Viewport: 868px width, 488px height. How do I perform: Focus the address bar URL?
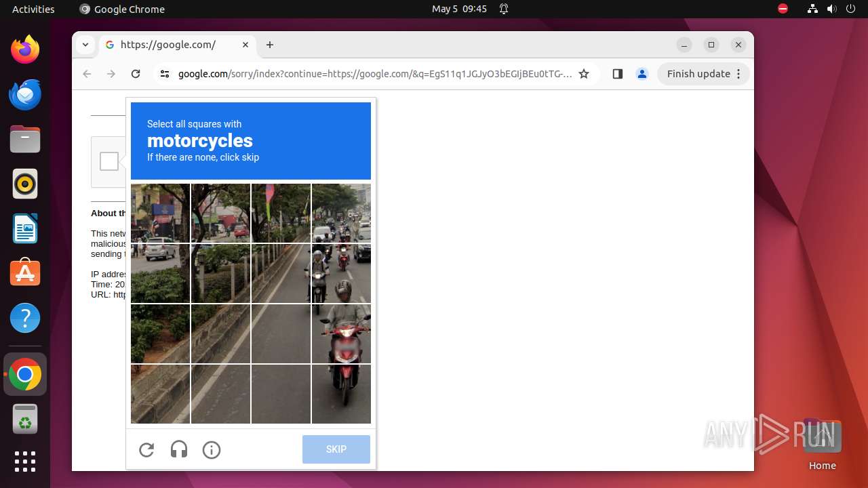click(x=374, y=74)
